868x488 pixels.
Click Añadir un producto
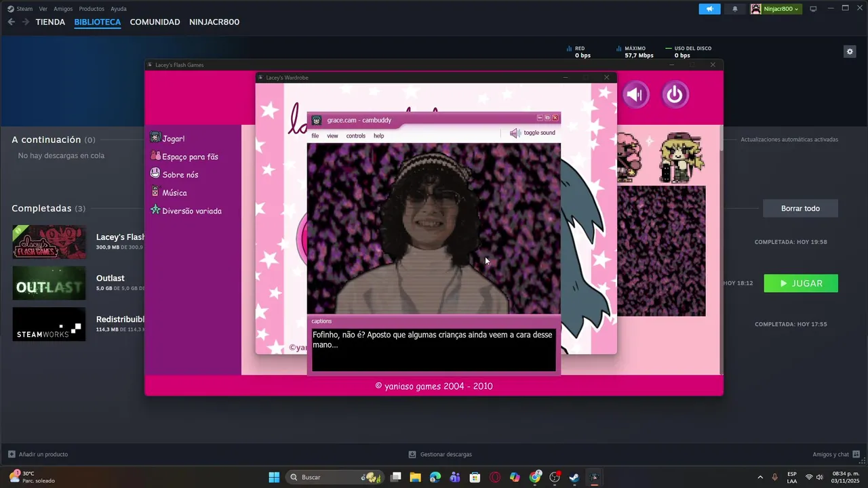[38, 454]
